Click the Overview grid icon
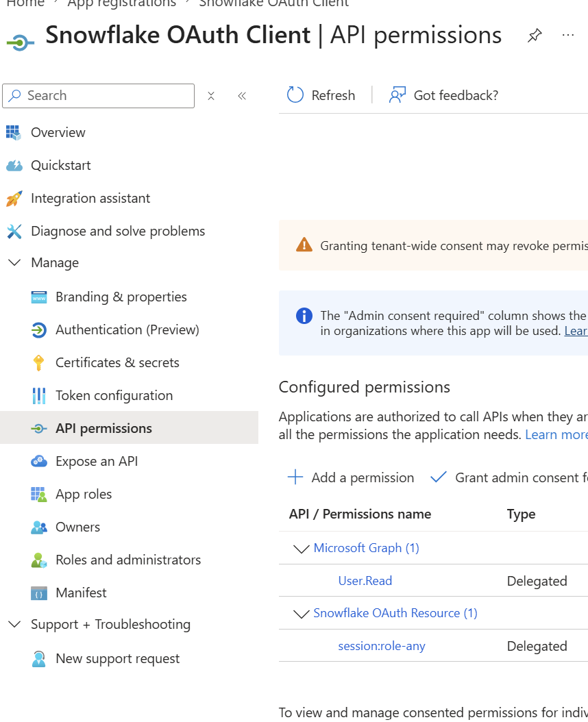Viewport: 588px width, 722px height. click(x=14, y=133)
